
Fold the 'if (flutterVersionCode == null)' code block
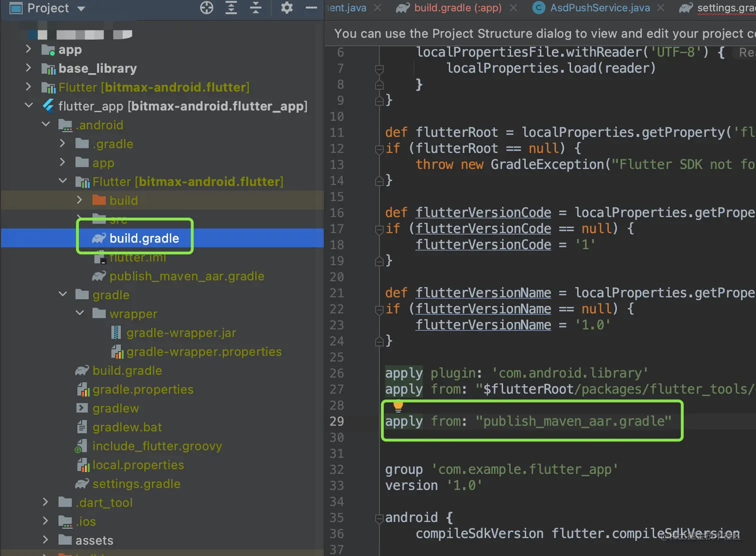(379, 229)
